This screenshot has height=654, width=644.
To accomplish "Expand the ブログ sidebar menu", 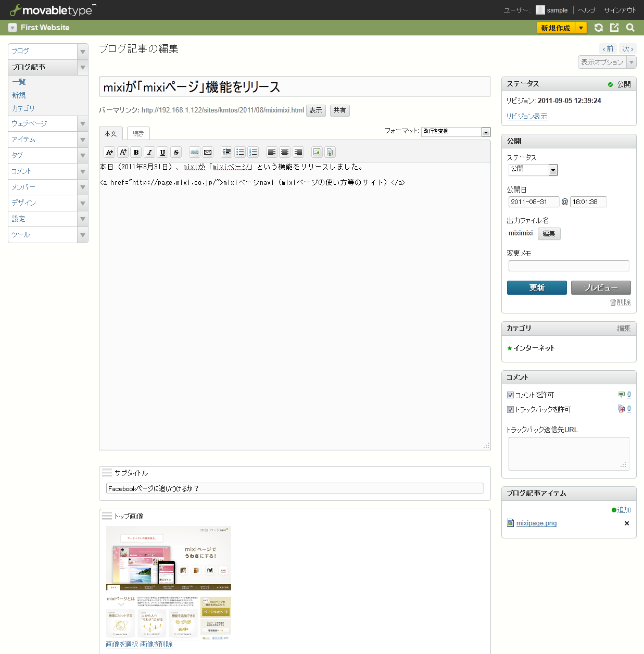I will (x=83, y=52).
